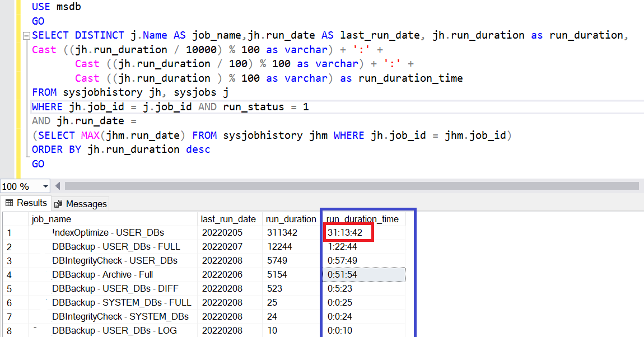
Task: Select row header 1 in results grid
Action: click(x=16, y=233)
